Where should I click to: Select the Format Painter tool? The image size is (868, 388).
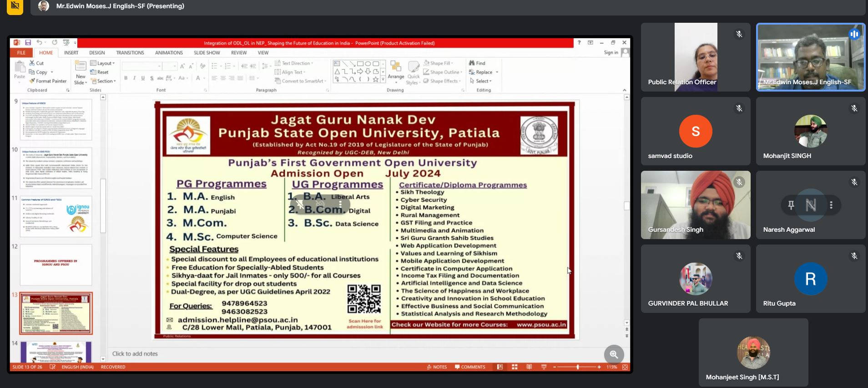(48, 81)
